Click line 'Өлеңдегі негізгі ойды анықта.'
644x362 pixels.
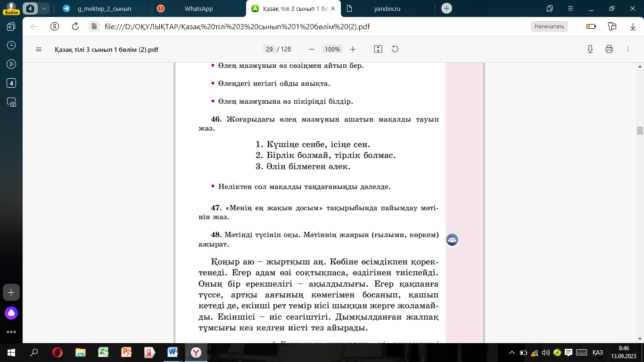pos(274,83)
